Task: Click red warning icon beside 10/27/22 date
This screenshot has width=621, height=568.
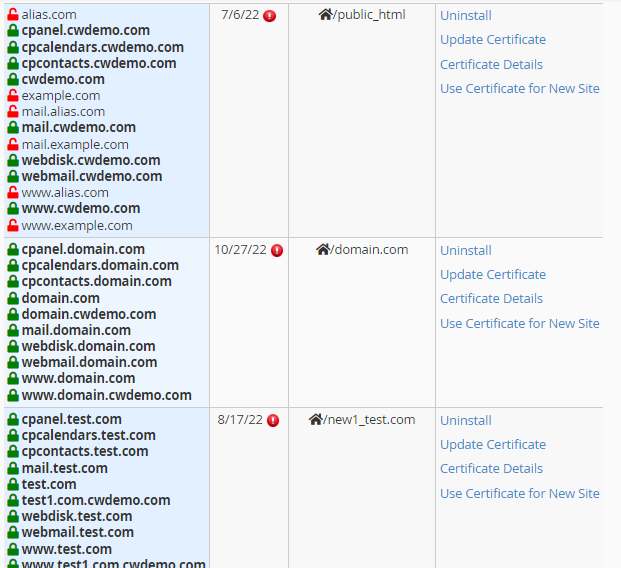Action: (277, 251)
